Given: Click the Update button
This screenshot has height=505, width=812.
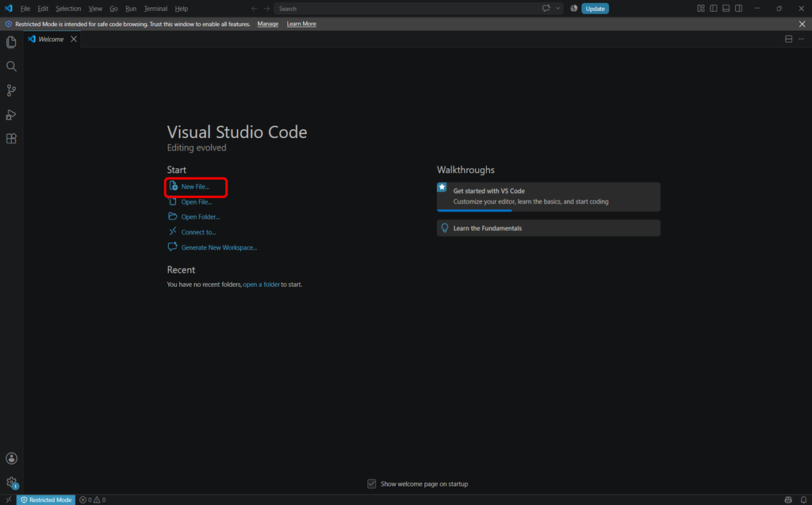Looking at the screenshot, I should point(595,8).
